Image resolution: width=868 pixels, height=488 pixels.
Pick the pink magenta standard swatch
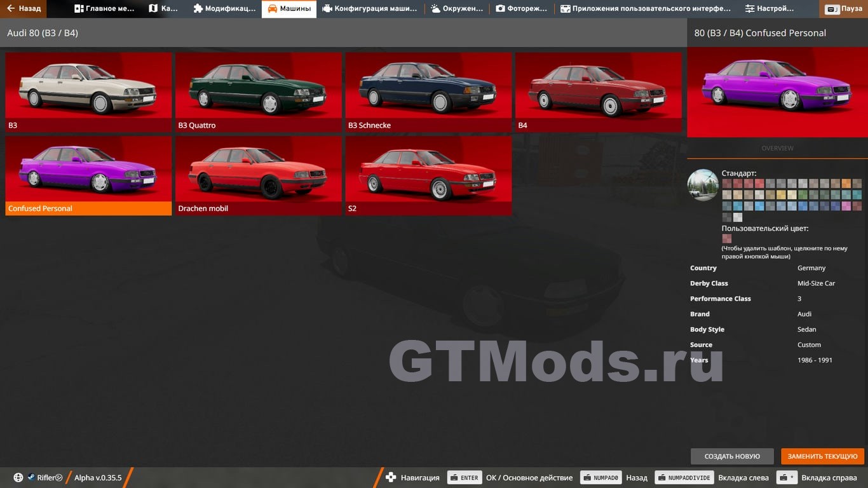pyautogui.click(x=847, y=206)
